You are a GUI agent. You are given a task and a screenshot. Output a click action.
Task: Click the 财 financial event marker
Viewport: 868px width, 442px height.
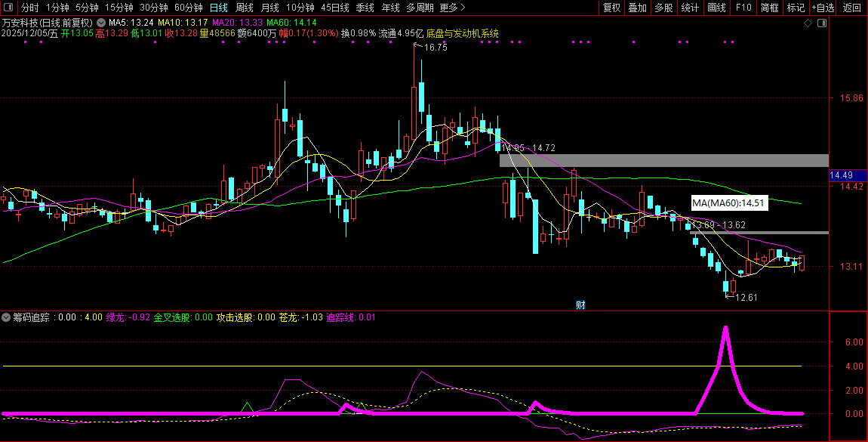pos(580,305)
